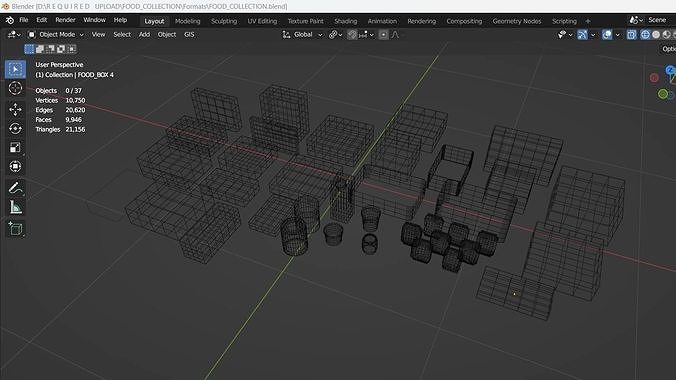Open the Edit menu
This screenshot has width=676, height=380.
coord(42,20)
